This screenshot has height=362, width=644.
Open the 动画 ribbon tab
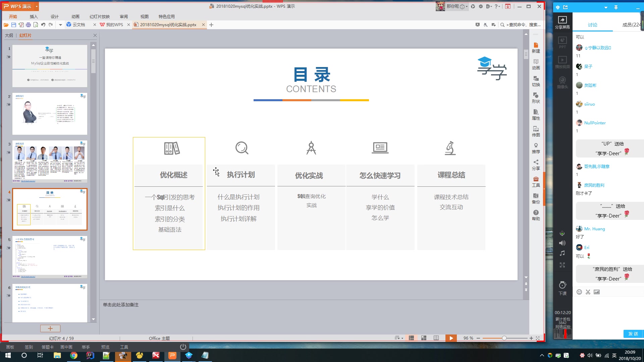[75, 16]
